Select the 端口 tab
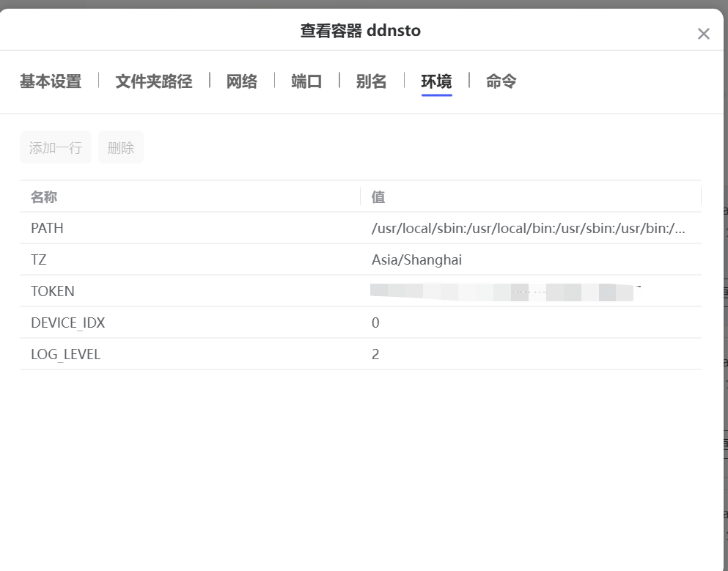The height and width of the screenshot is (571, 728). [306, 81]
